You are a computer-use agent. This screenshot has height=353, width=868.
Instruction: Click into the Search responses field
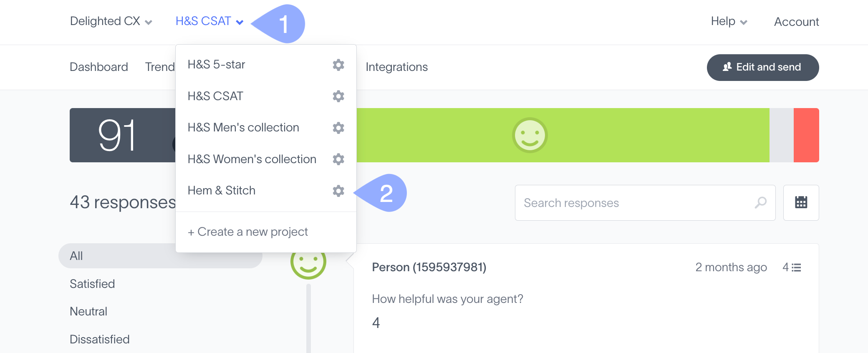[634, 203]
